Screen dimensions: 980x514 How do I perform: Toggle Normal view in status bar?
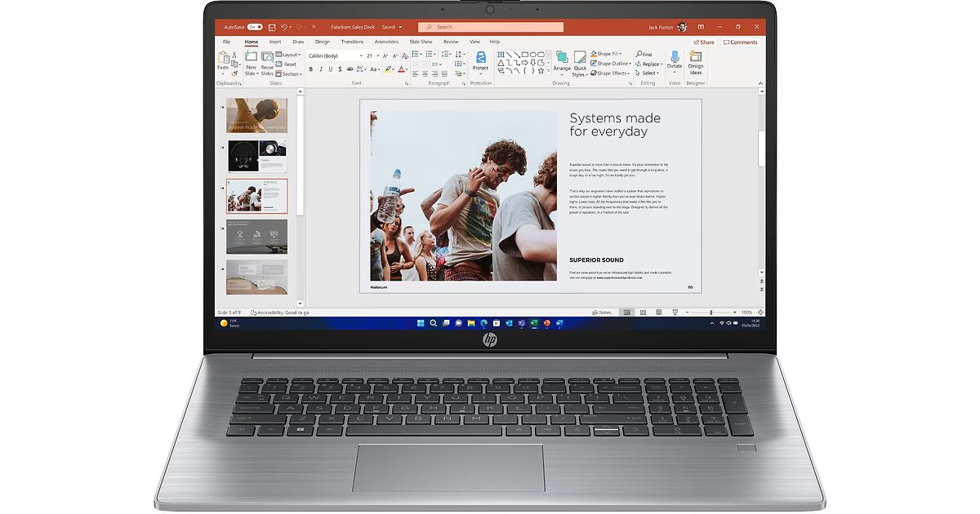coord(626,312)
